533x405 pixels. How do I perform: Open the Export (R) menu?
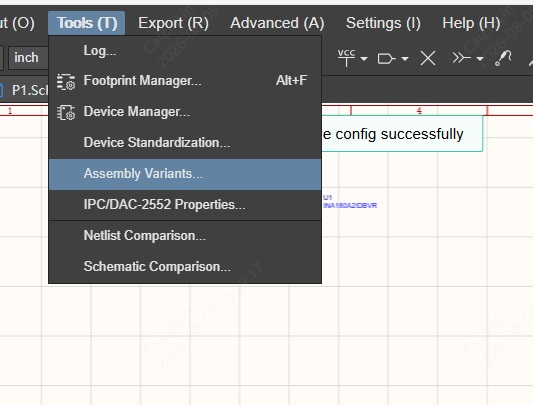tap(173, 23)
